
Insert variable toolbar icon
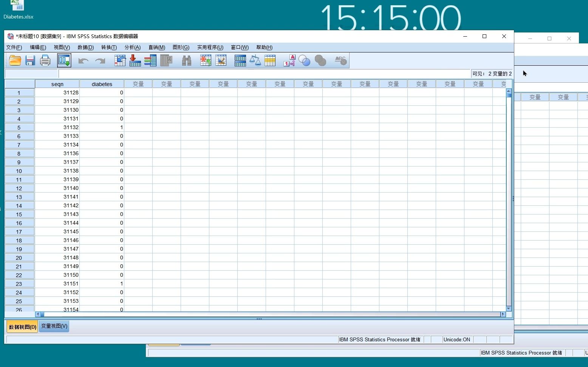coord(221,60)
